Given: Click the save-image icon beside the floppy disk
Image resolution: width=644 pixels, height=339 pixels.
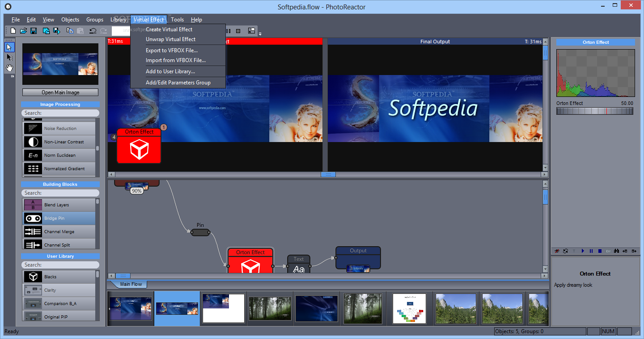Looking at the screenshot, I should 46,31.
